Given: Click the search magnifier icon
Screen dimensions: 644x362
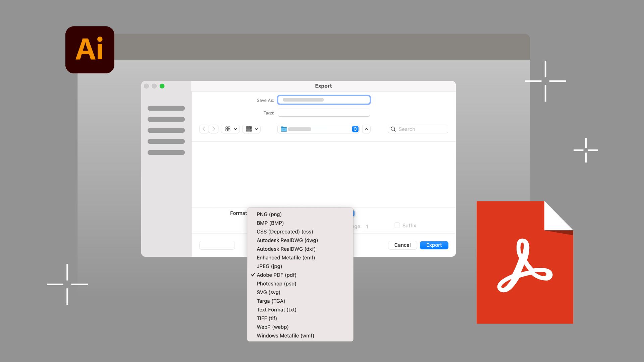Looking at the screenshot, I should tap(393, 129).
